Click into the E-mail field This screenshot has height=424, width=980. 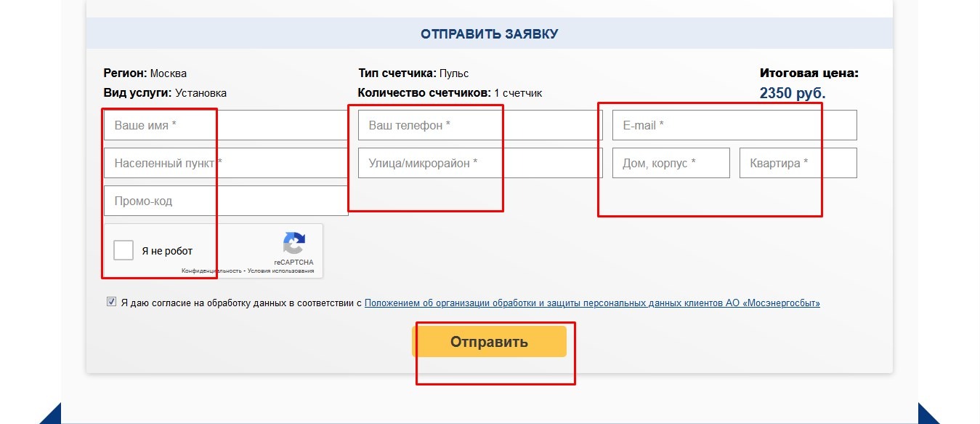[734, 125]
